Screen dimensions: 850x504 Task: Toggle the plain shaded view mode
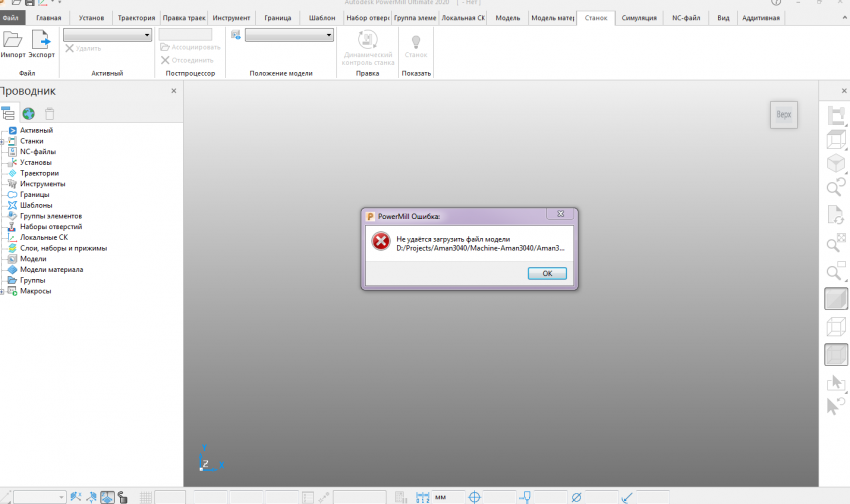pyautogui.click(x=835, y=298)
